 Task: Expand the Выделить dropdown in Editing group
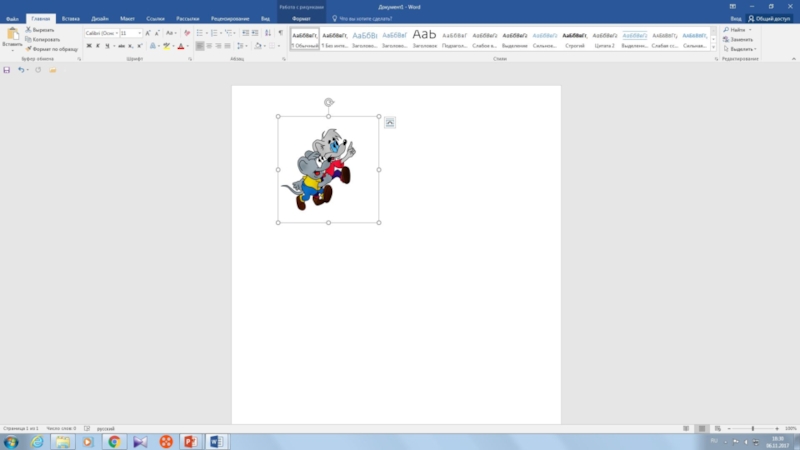[x=755, y=48]
